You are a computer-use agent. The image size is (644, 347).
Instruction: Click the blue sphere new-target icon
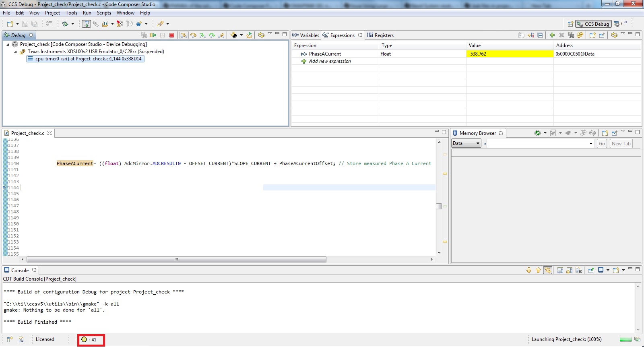point(139,24)
